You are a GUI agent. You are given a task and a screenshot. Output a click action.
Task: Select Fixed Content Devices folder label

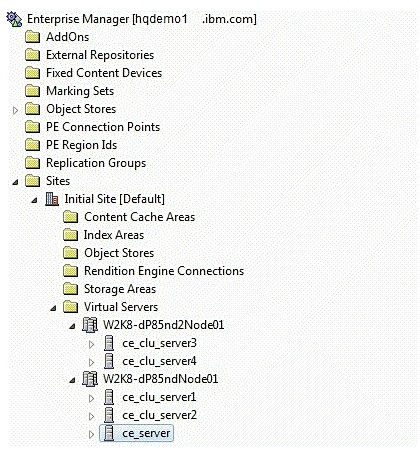pyautogui.click(x=104, y=73)
